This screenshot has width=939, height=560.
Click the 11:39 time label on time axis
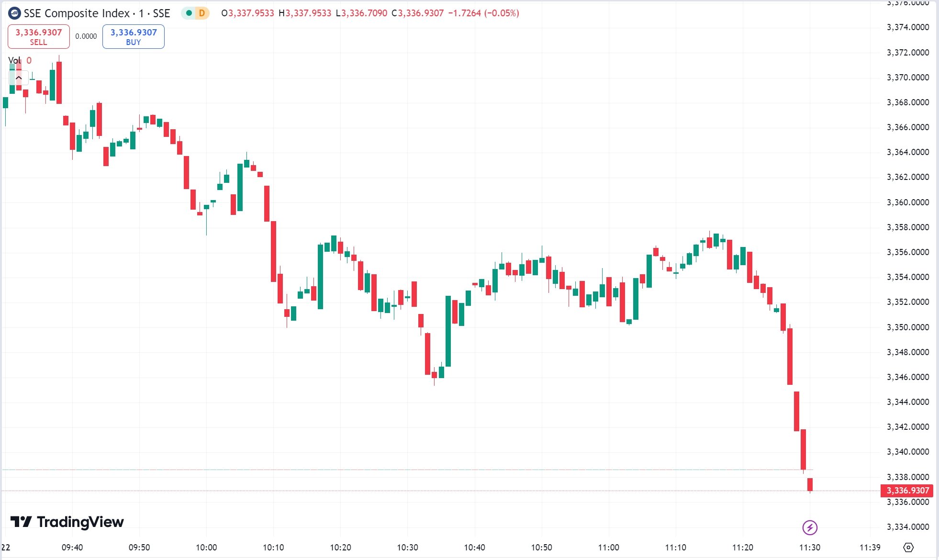(x=870, y=547)
